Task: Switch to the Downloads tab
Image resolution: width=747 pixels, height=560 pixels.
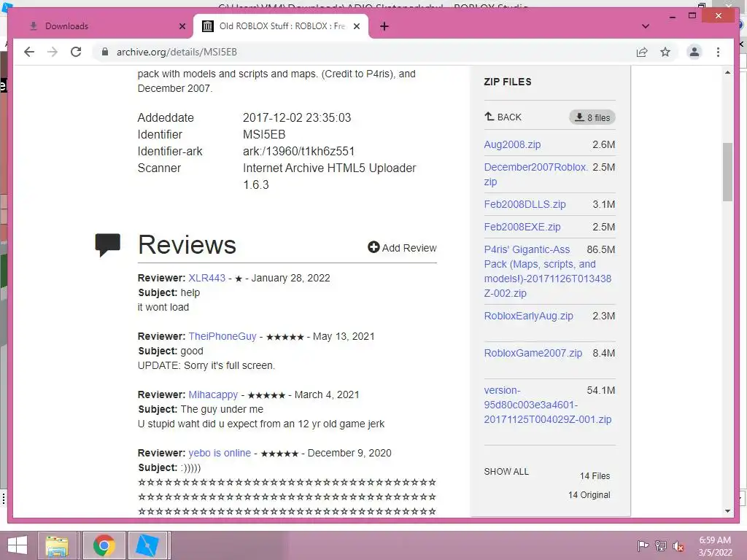Action: (107, 26)
